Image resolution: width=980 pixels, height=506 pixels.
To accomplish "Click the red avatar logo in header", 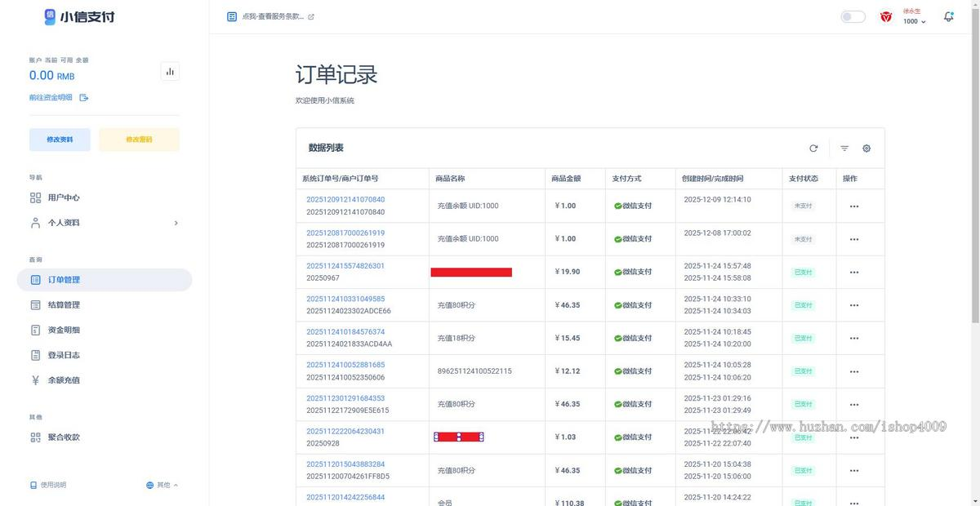I will tap(886, 16).
